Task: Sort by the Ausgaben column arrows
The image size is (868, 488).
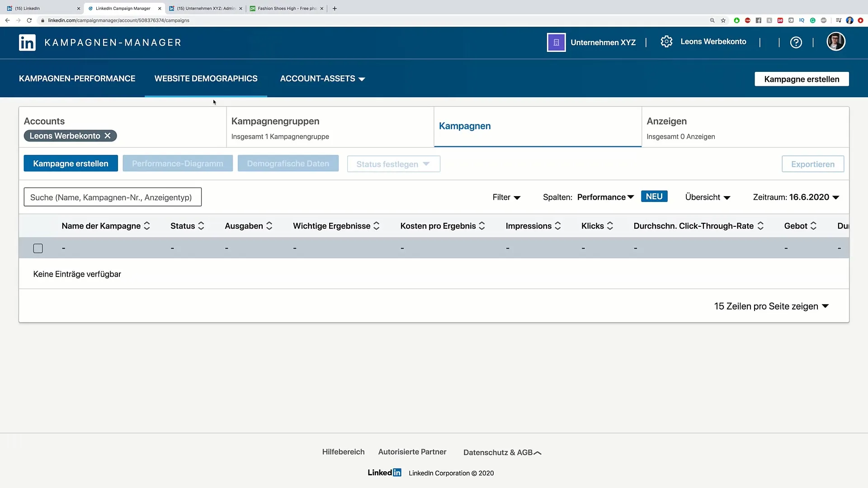Action: tap(269, 226)
